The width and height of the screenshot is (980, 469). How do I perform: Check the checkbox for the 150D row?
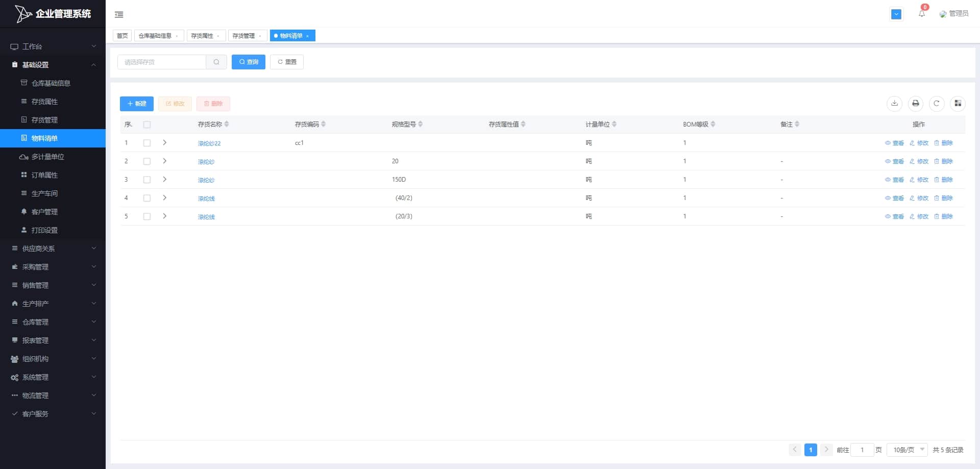(x=147, y=180)
